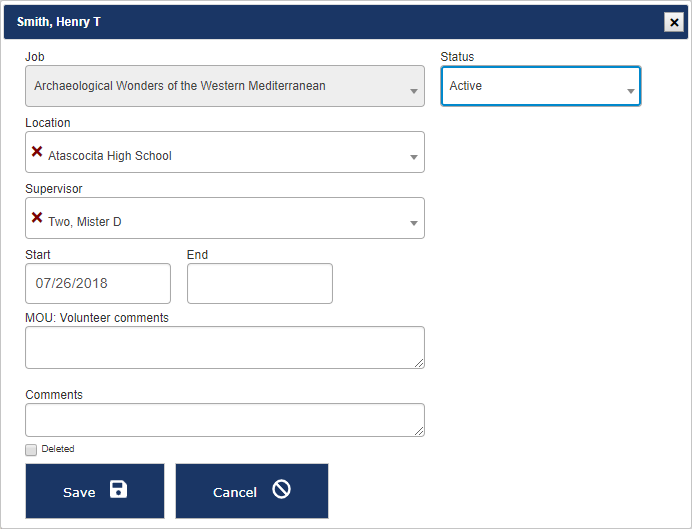Expand the Job dropdown arrow
This screenshot has height=529, width=692.
tap(414, 92)
